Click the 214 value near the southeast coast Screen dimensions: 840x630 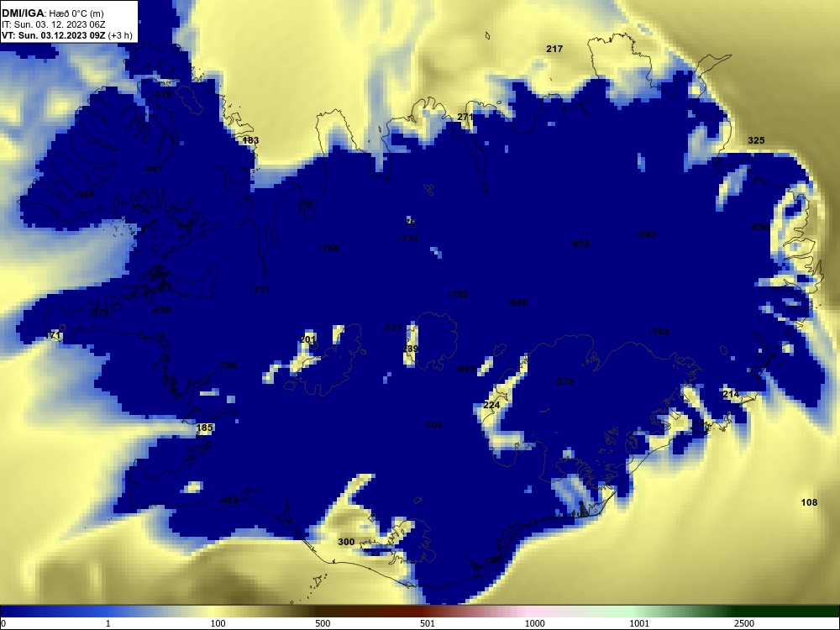731,394
